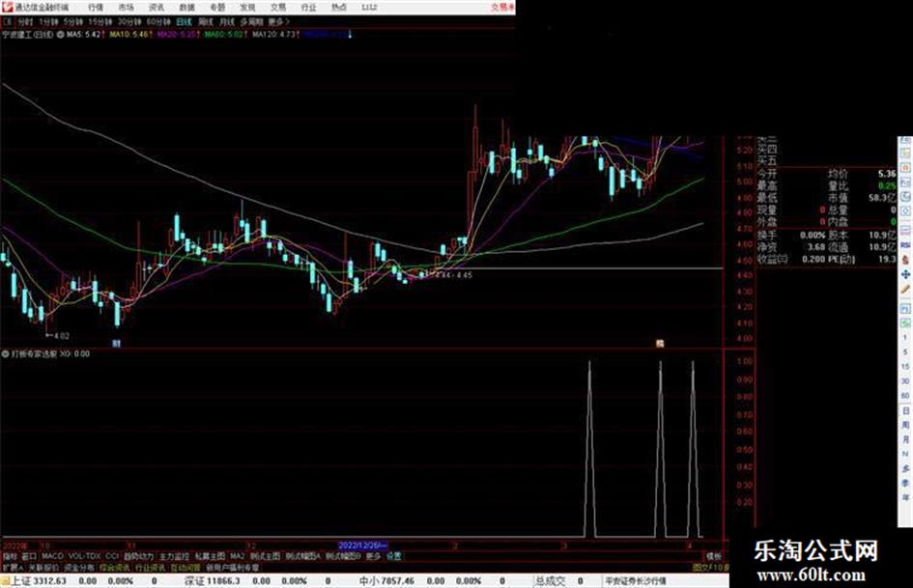Click the round icon beside the XG indicator name

(6, 353)
